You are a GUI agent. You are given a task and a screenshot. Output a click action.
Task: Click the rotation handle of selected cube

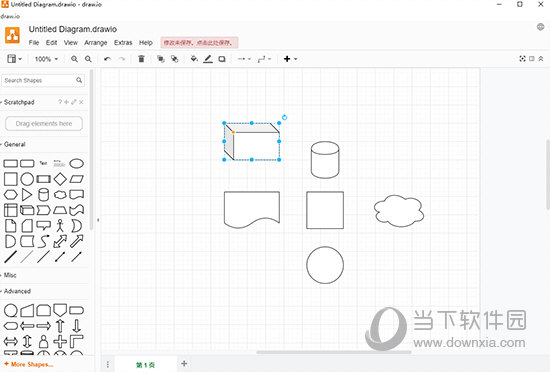284,117
